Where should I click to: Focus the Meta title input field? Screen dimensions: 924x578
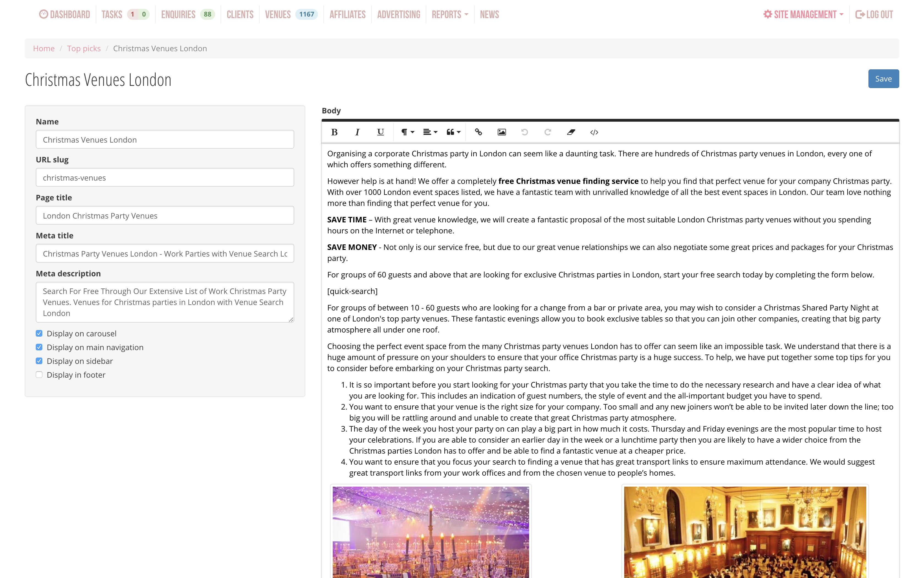click(x=165, y=253)
